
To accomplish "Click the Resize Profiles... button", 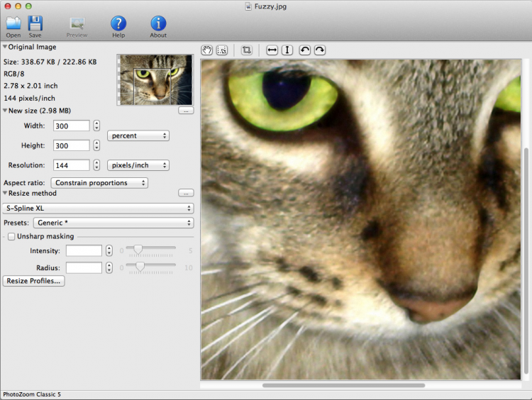I will [33, 281].
